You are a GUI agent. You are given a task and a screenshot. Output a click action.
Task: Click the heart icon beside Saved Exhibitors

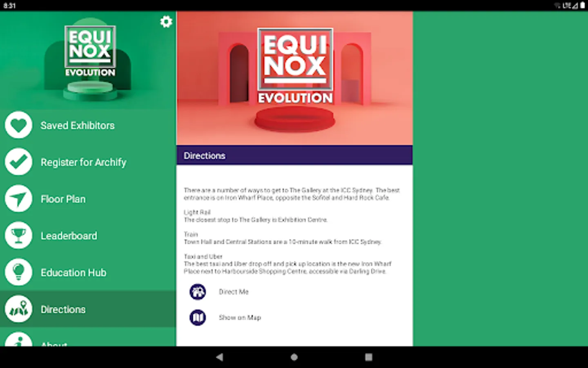click(x=18, y=125)
